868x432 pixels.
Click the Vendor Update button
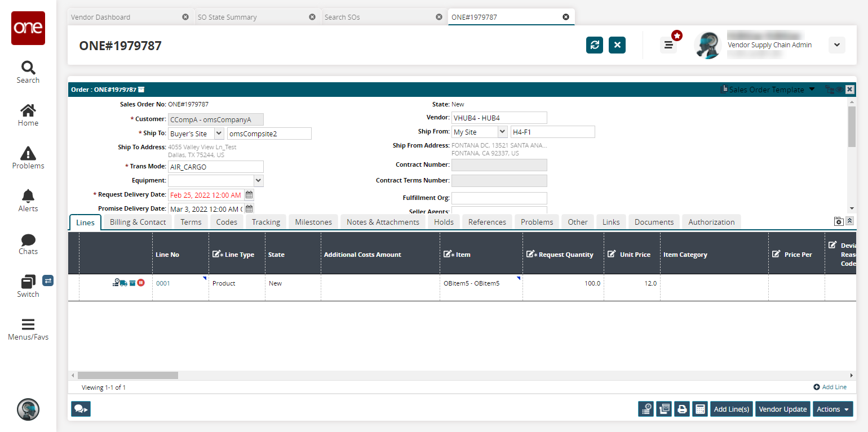(x=782, y=409)
